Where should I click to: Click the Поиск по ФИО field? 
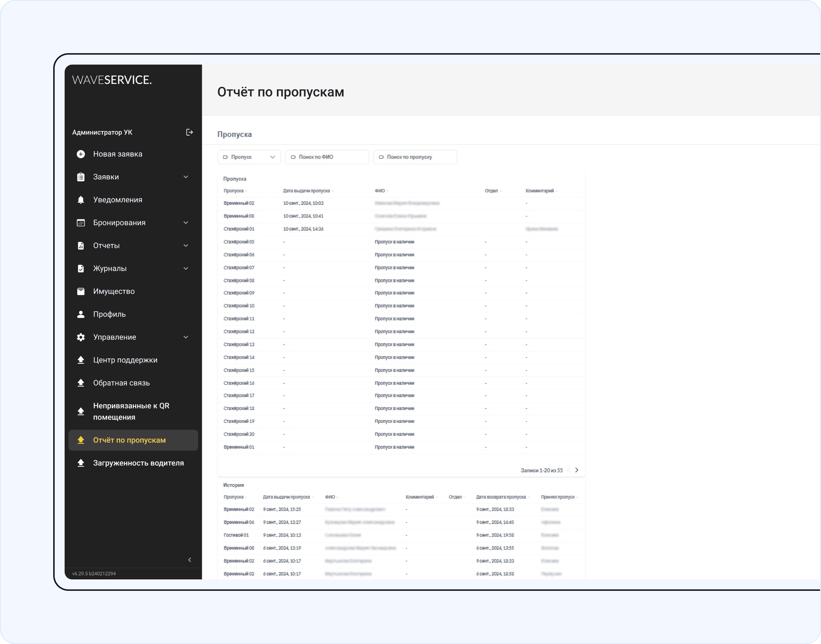[x=327, y=157]
